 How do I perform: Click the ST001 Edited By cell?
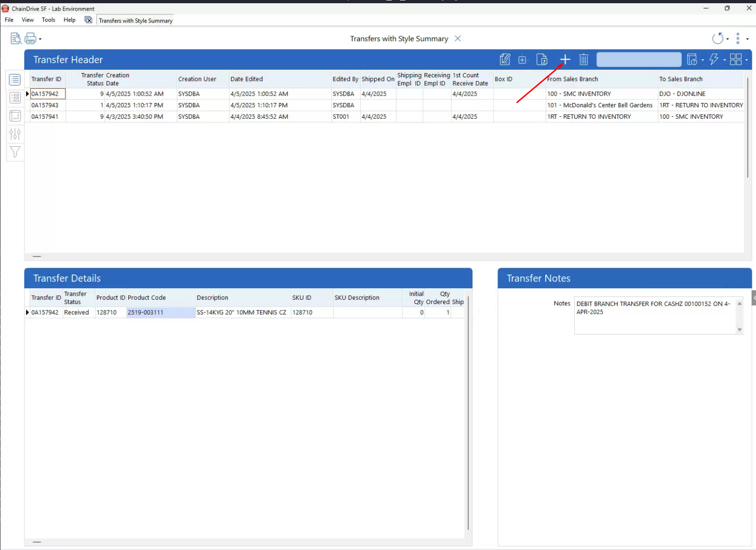click(346, 117)
